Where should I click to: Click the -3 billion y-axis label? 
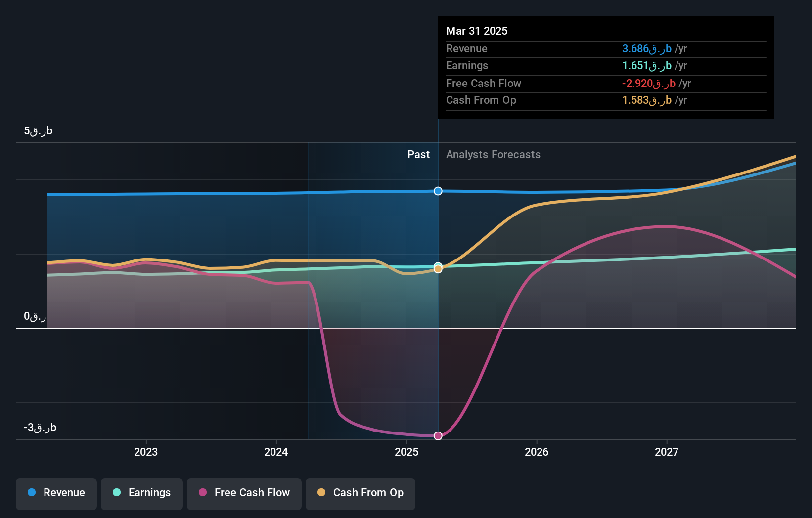(x=40, y=428)
